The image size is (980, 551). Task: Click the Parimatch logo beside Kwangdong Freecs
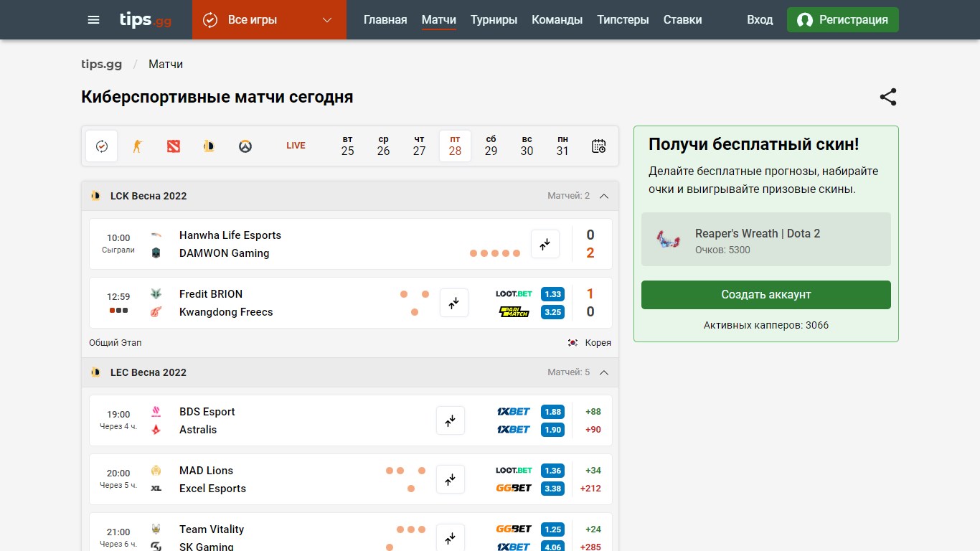tap(514, 312)
